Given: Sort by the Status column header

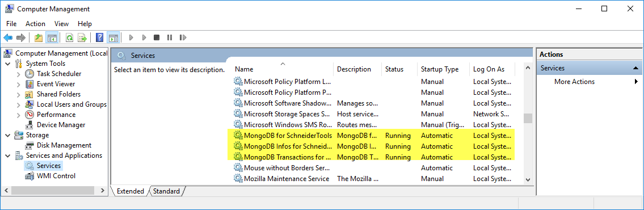Looking at the screenshot, I should (399, 69).
